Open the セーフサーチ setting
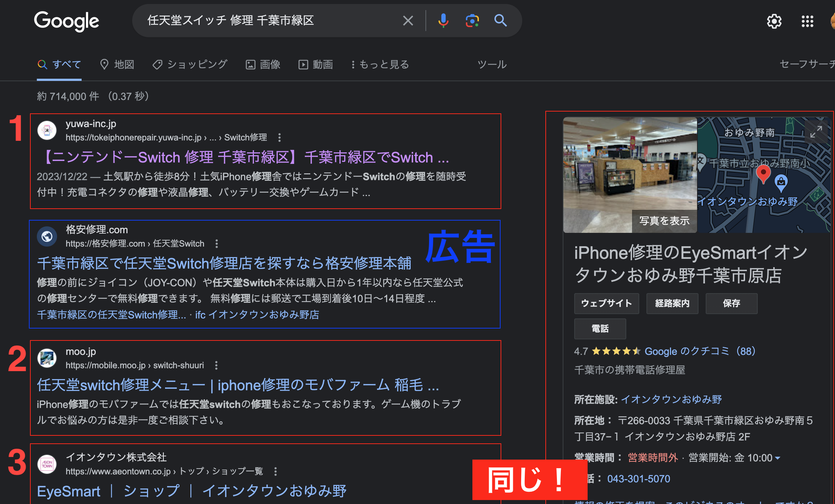 coord(808,64)
